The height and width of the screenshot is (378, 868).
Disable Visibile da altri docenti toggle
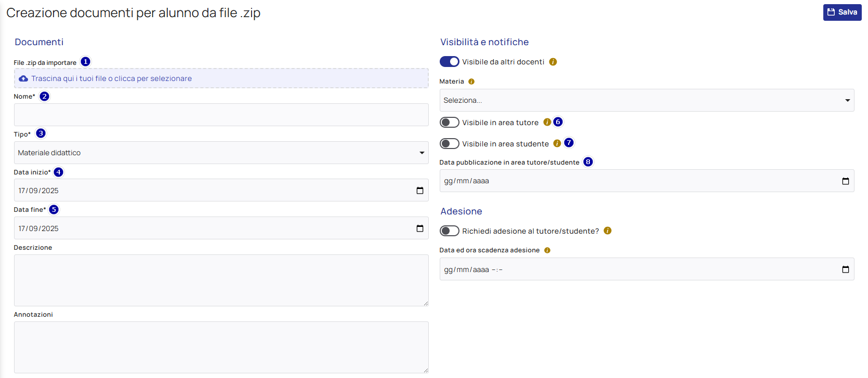point(450,62)
